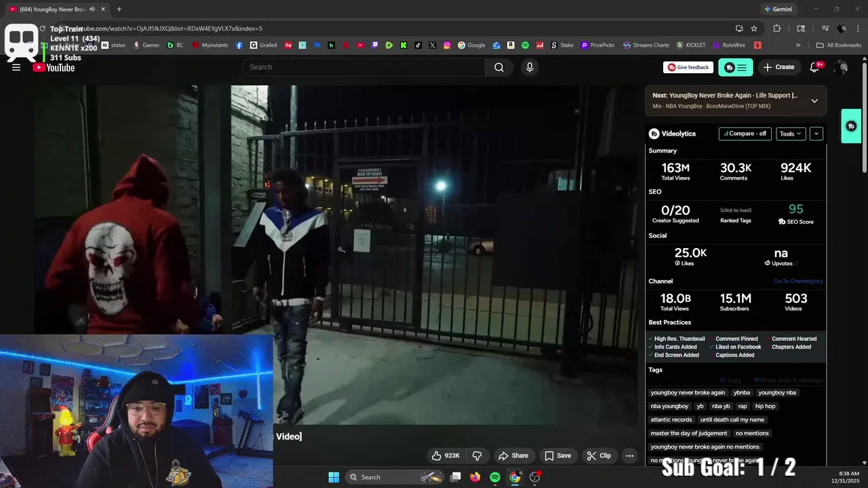Open the All Bookmarks folder
Screen dimensions: 868x488
[839, 45]
